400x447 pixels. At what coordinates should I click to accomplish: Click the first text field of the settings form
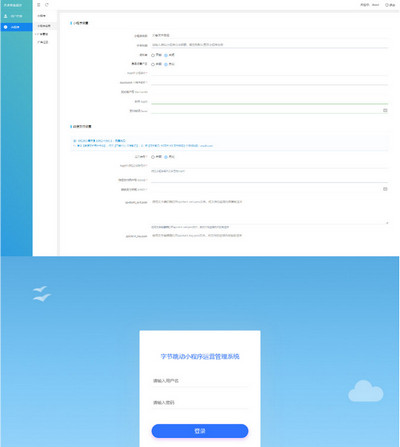(x=269, y=35)
